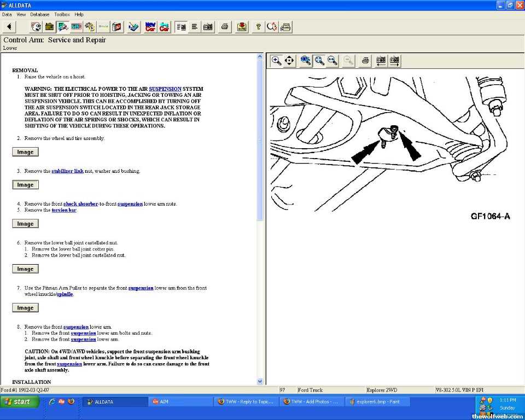Switch to image-only camera view in the main toolbar
The width and height of the screenshot is (525, 420).
pos(208,26)
